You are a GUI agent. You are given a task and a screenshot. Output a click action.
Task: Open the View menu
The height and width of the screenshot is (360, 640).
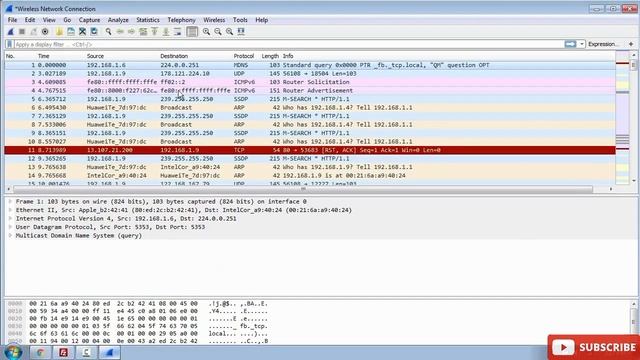point(49,20)
